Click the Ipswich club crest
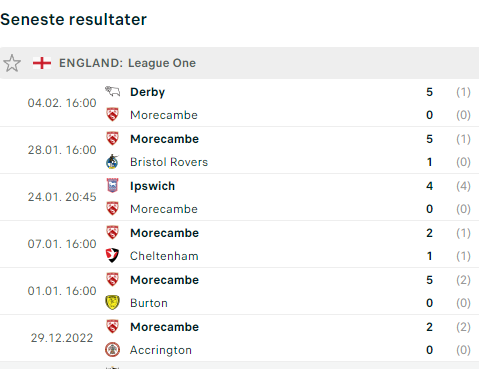479x369 pixels. [x=112, y=186]
